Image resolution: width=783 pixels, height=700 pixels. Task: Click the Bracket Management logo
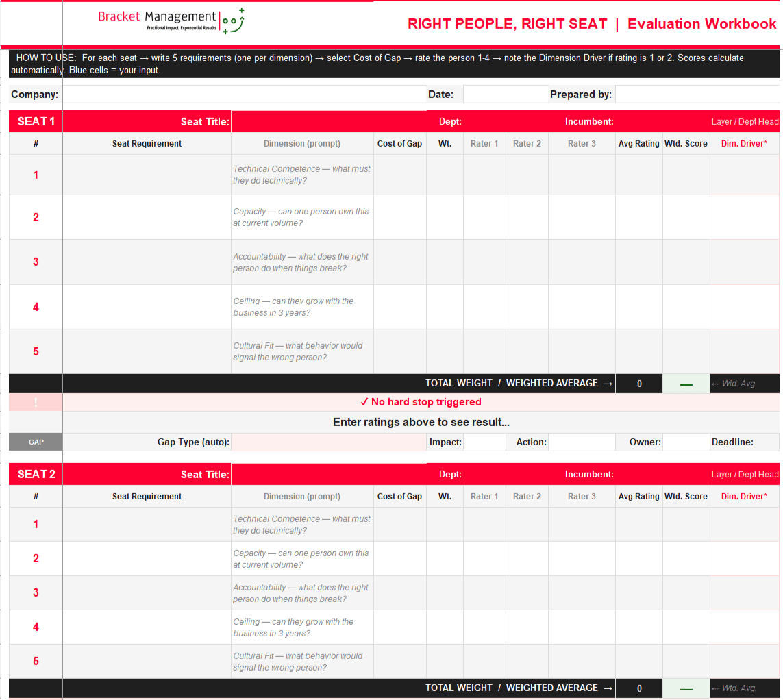pyautogui.click(x=171, y=21)
